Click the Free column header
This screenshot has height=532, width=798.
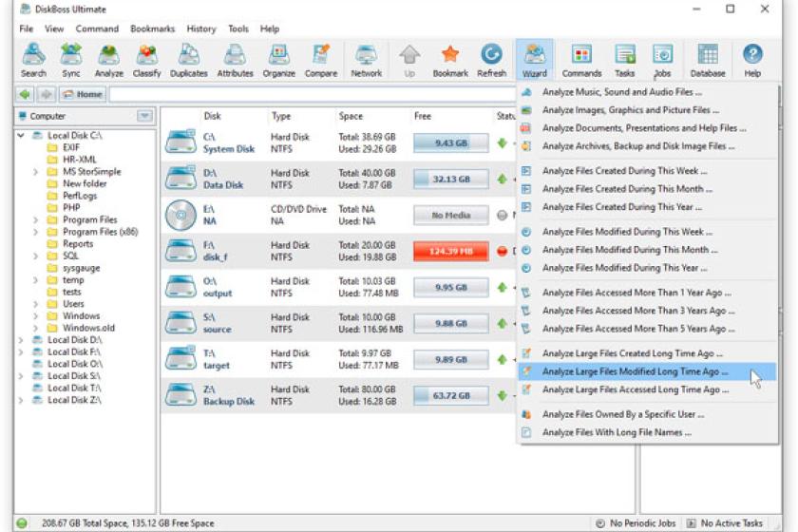423,116
